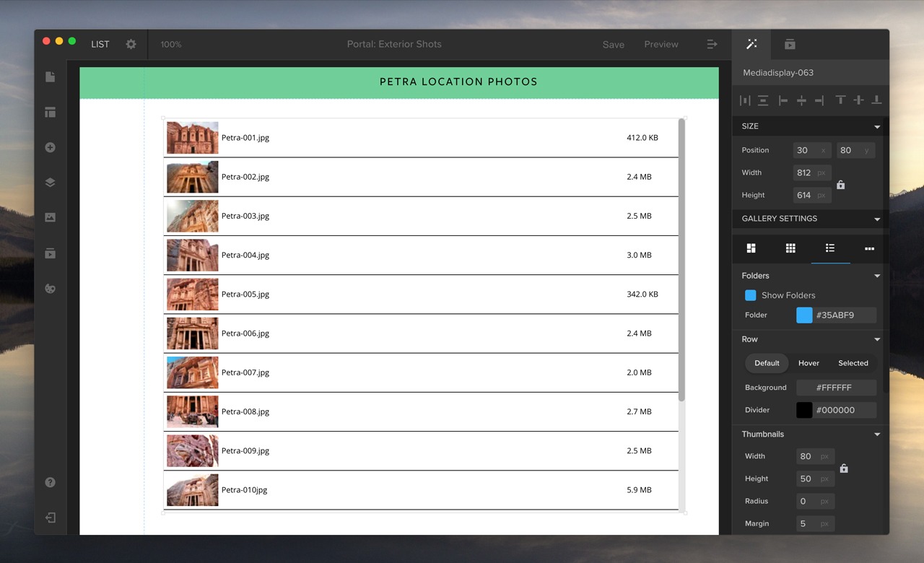This screenshot has width=924, height=563.
Task: Click the Preview button
Action: [x=661, y=44]
